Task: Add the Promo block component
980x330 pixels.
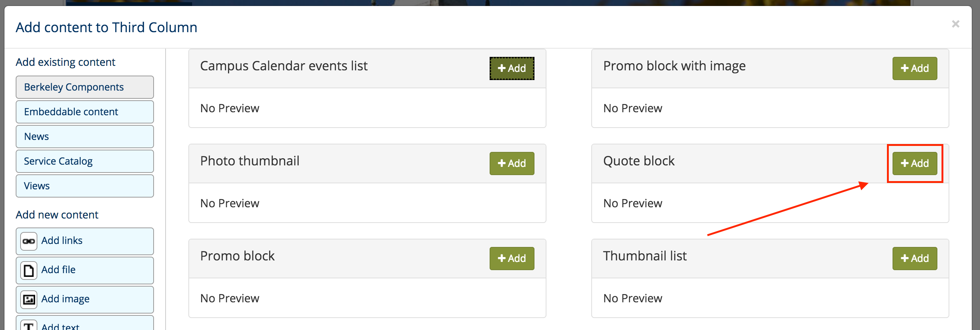Action: tap(511, 259)
